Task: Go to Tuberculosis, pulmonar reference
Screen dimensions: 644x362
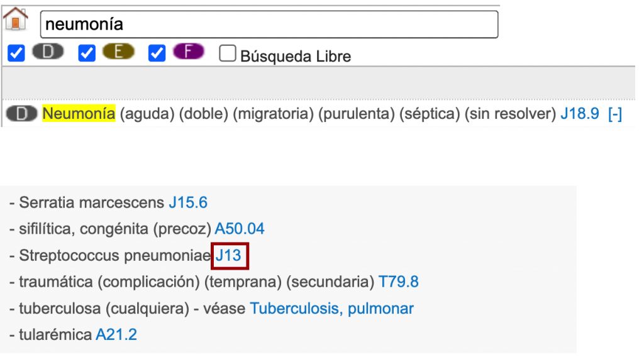Action: tap(331, 309)
